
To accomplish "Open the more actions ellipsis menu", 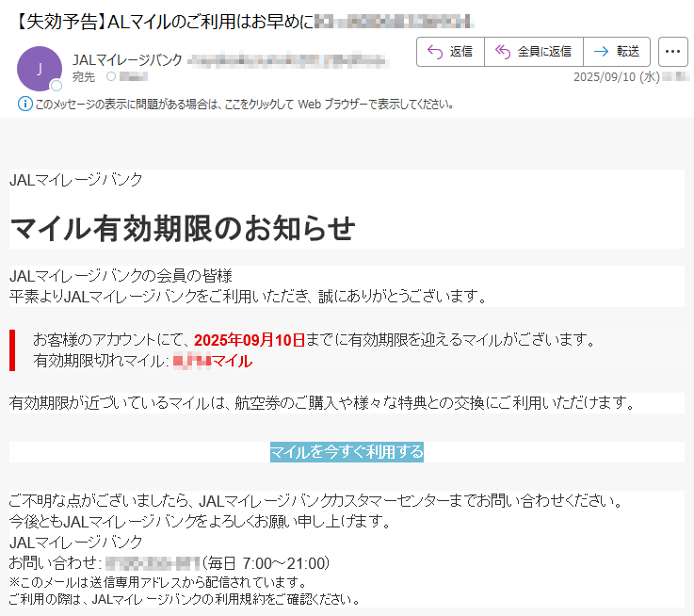I will point(672,52).
